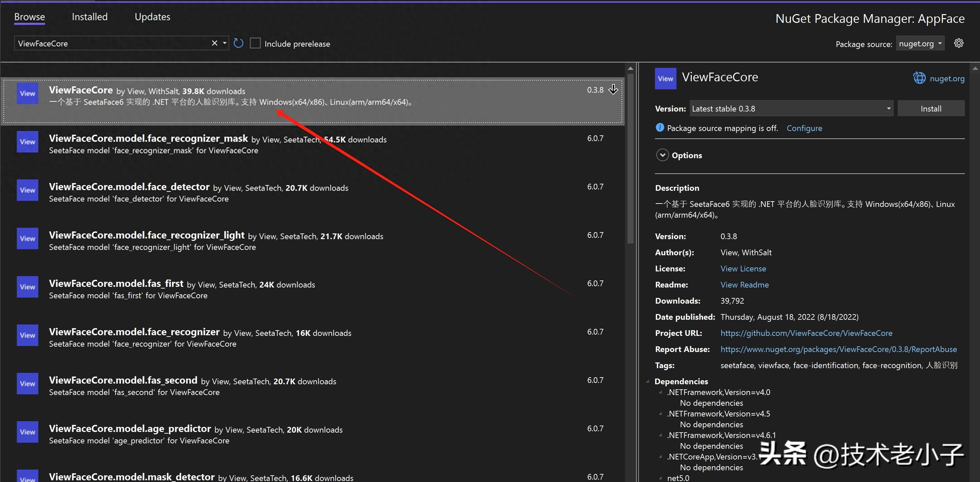Click the ViewFaceCore icon in the details pane
The image size is (980, 482).
666,79
